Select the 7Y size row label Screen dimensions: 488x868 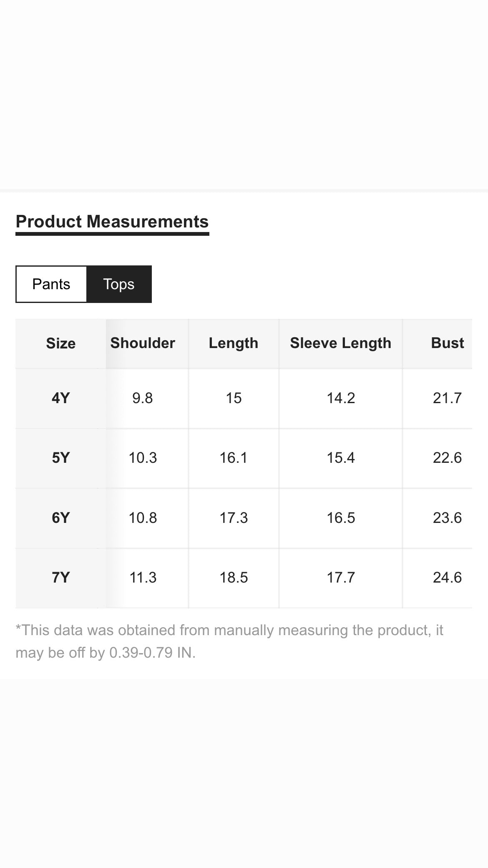click(61, 578)
